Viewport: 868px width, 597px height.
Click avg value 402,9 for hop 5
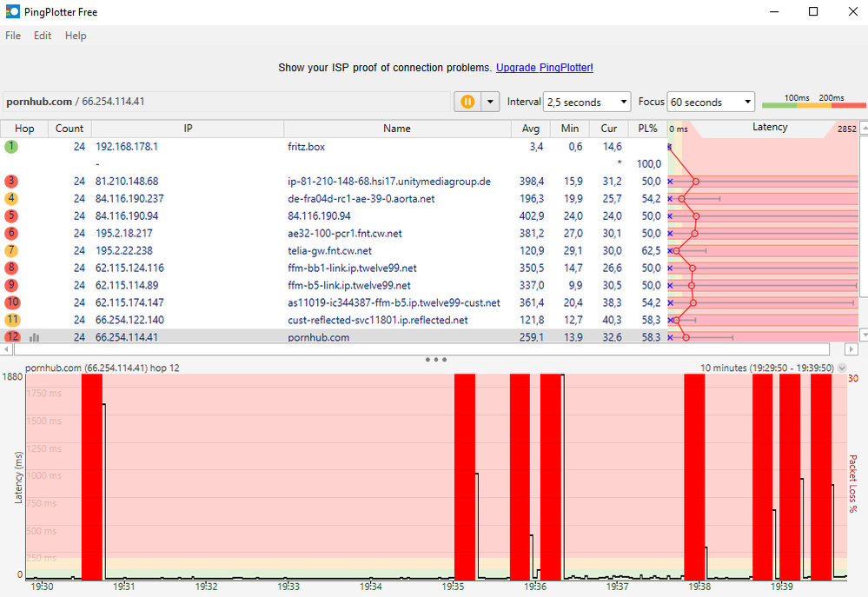coord(532,216)
